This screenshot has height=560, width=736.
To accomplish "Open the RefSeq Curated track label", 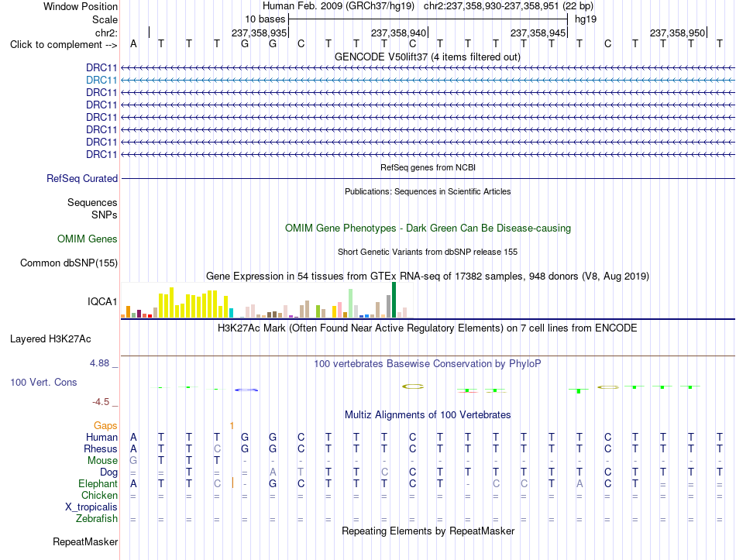I will [81, 178].
